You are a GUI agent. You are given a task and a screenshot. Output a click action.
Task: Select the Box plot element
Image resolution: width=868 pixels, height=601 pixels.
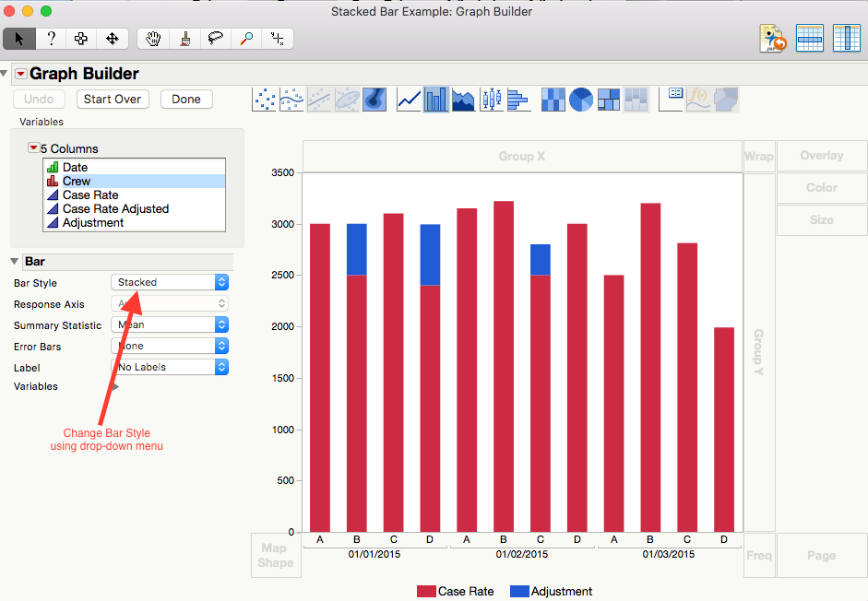pos(492,100)
